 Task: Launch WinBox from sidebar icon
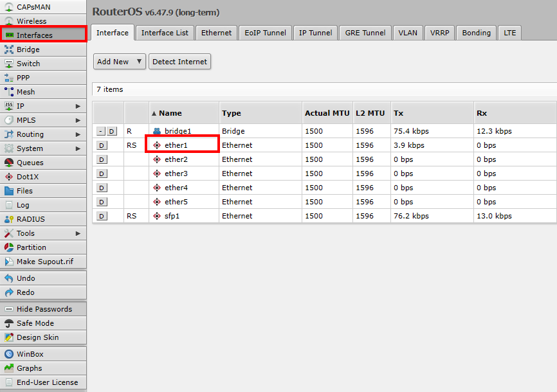(x=9, y=354)
